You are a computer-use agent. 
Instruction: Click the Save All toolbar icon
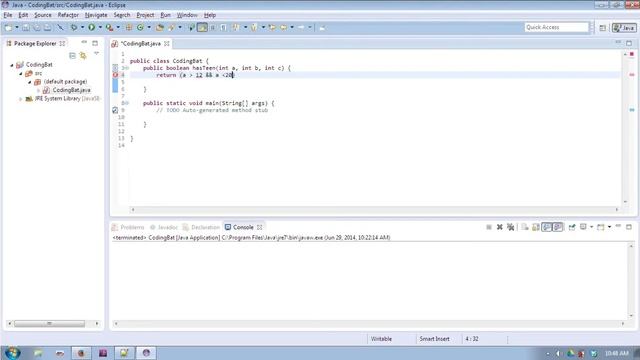click(37, 27)
